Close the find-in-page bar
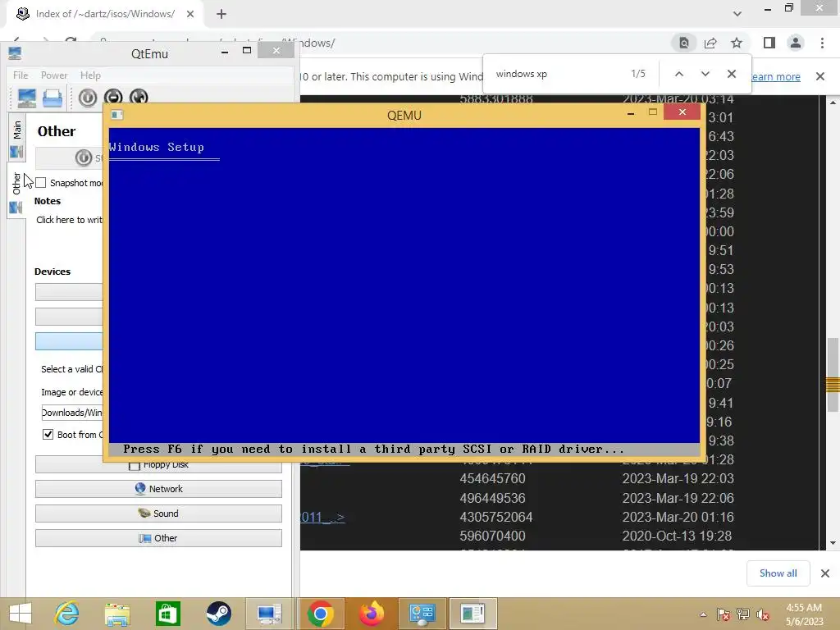This screenshot has height=630, width=840. click(731, 74)
